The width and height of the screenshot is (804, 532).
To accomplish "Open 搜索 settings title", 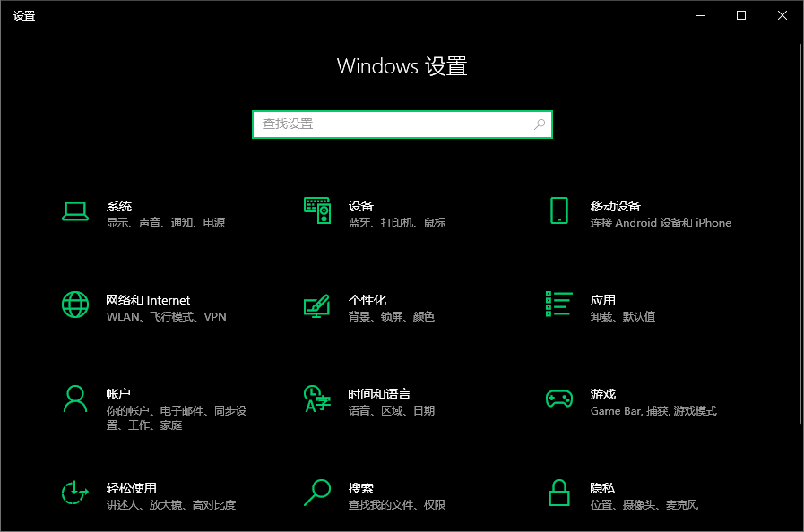I will pos(361,488).
